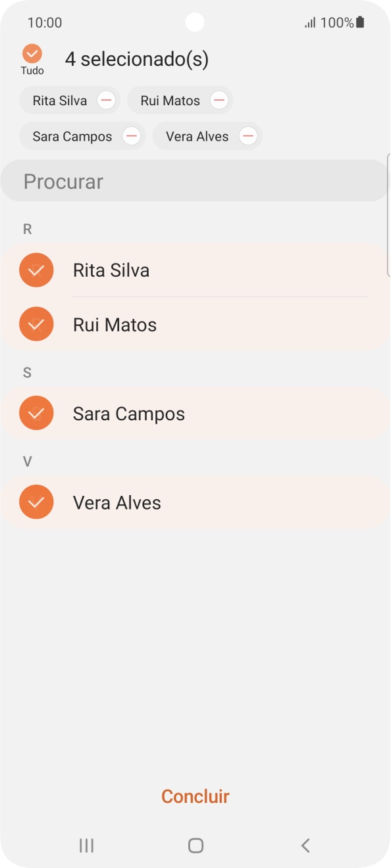Image resolution: width=391 pixels, height=868 pixels.
Task: Uncheck Rita Silva's selection checkbox
Action: click(36, 270)
